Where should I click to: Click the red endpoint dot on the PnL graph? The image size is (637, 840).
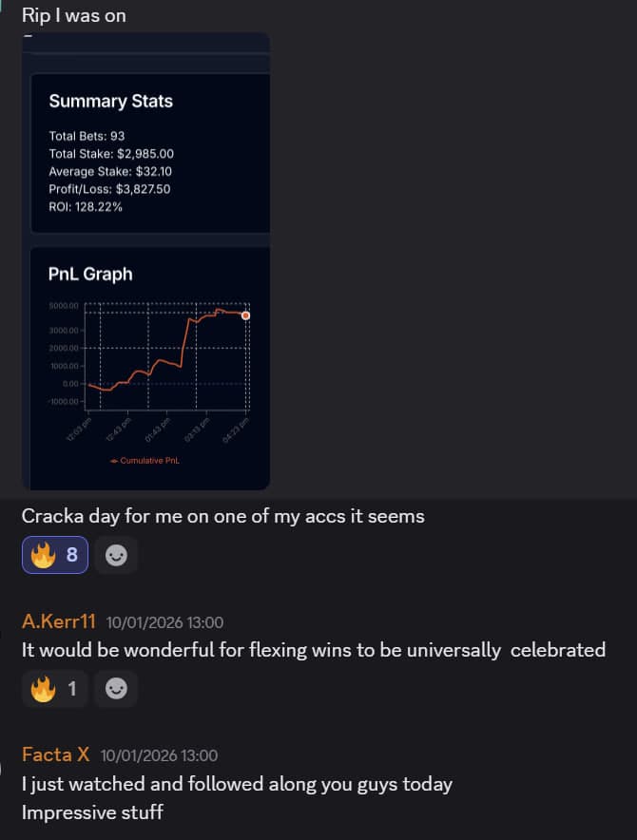[245, 315]
